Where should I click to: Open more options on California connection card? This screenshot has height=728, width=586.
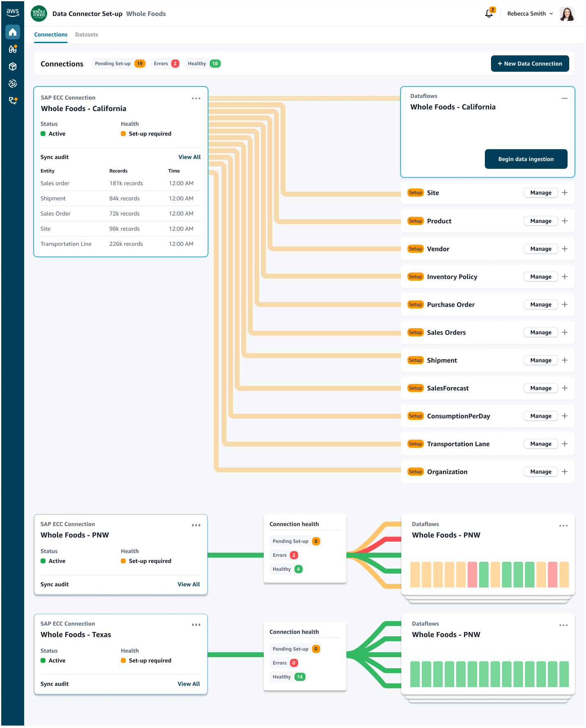click(196, 98)
